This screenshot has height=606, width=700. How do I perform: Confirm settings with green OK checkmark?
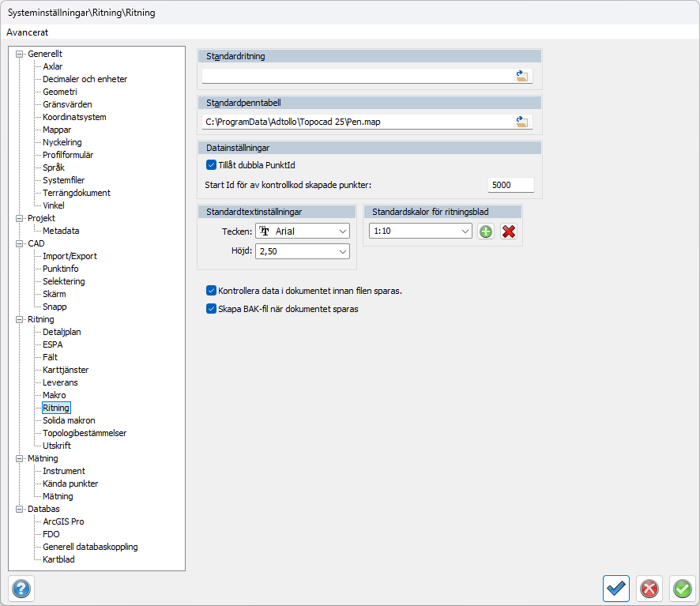point(682,589)
